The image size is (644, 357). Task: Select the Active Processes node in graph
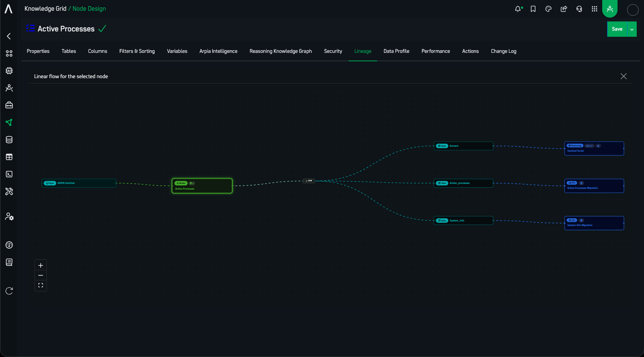pyautogui.click(x=202, y=186)
